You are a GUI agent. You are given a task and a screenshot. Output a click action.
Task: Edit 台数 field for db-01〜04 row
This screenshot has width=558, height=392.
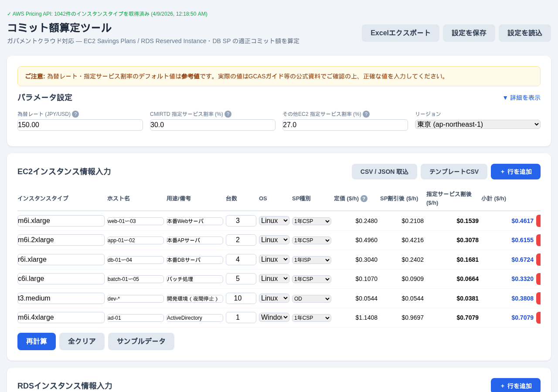click(241, 260)
